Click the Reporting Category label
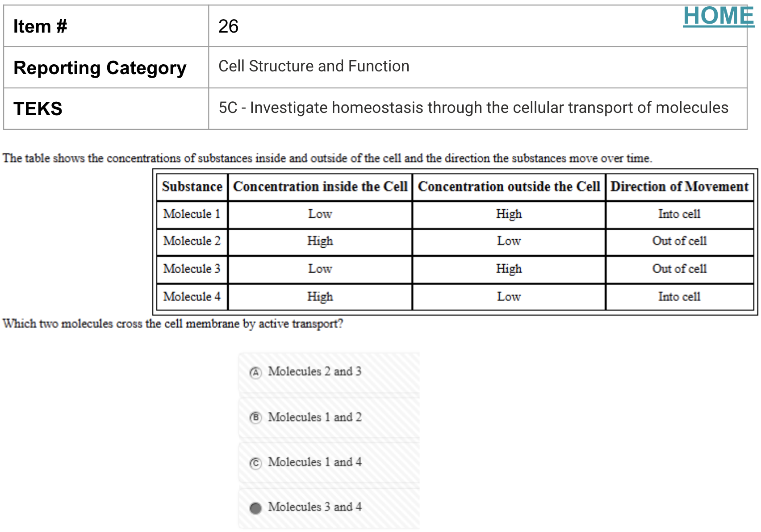The image size is (761, 532). 100,68
